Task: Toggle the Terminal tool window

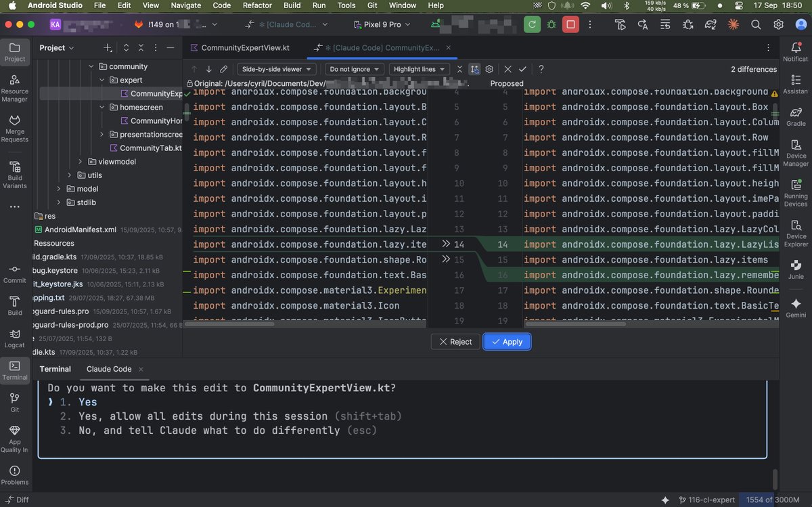Action: [x=15, y=371]
